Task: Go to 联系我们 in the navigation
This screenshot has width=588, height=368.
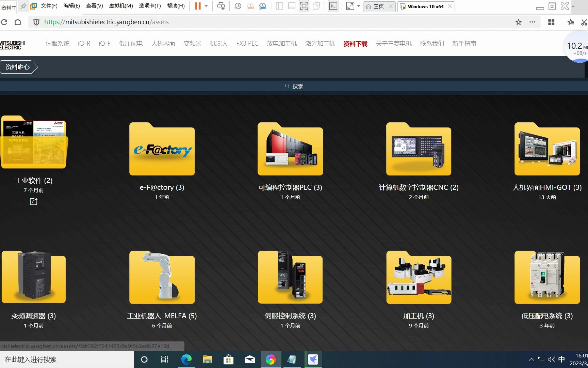Action: (x=432, y=44)
